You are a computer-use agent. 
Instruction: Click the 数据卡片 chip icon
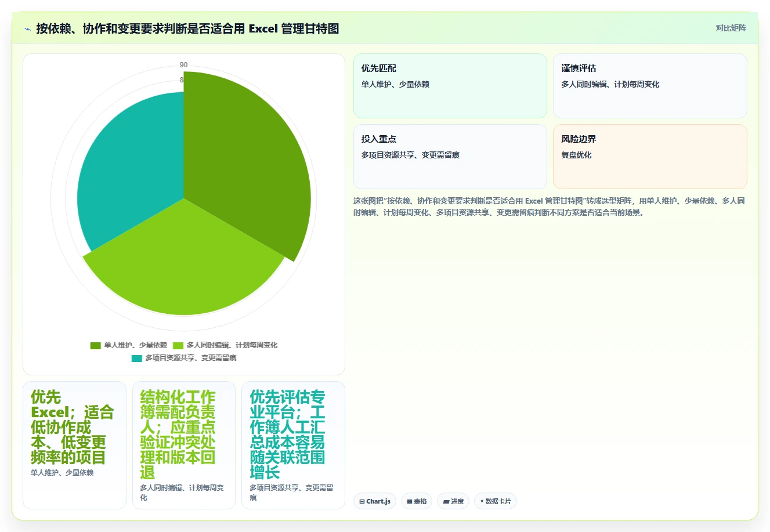point(482,501)
